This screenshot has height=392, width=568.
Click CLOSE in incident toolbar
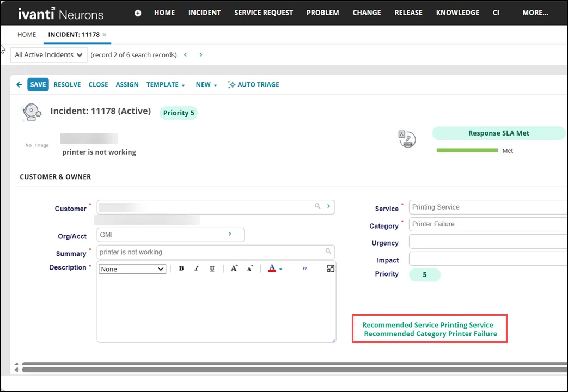pyautogui.click(x=98, y=85)
